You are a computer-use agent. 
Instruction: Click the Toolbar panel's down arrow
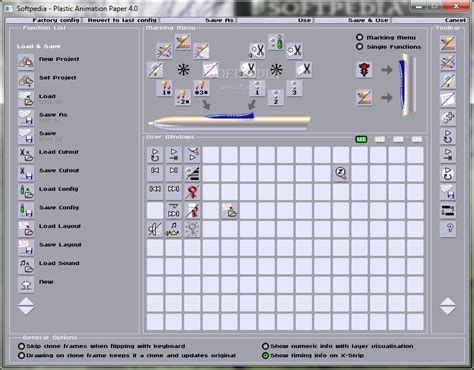448,311
